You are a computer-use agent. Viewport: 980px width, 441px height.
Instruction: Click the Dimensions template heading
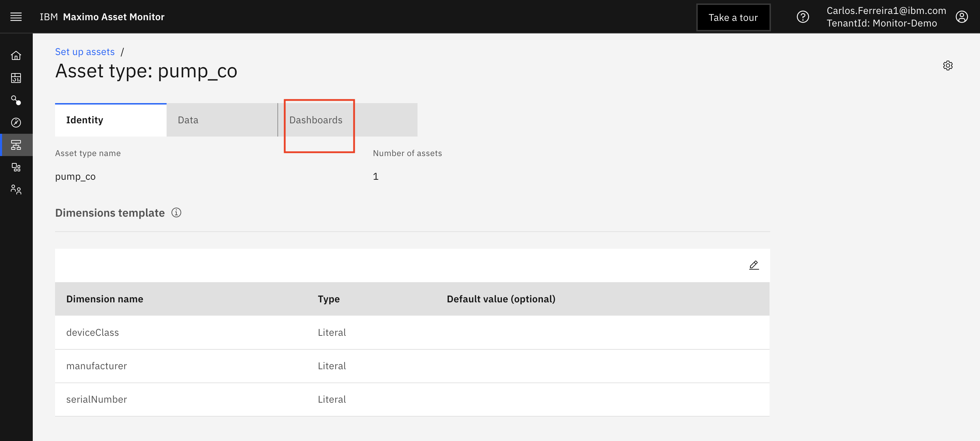(110, 213)
